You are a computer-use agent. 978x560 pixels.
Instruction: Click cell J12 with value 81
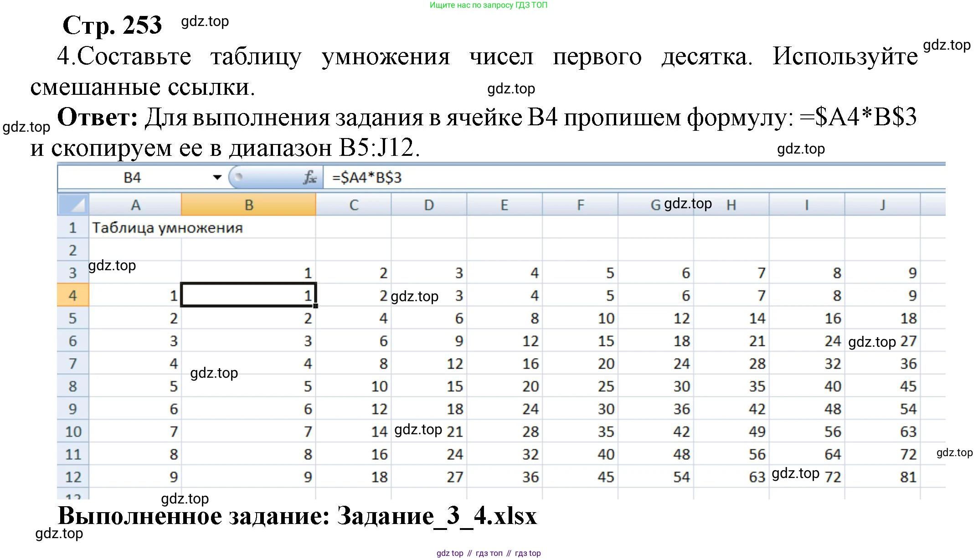tap(883, 477)
